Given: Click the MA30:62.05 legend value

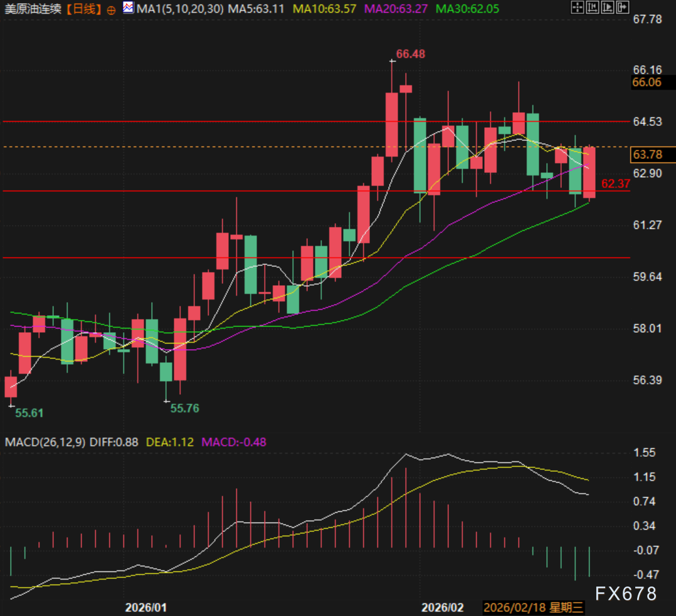Looking at the screenshot, I should [x=467, y=9].
